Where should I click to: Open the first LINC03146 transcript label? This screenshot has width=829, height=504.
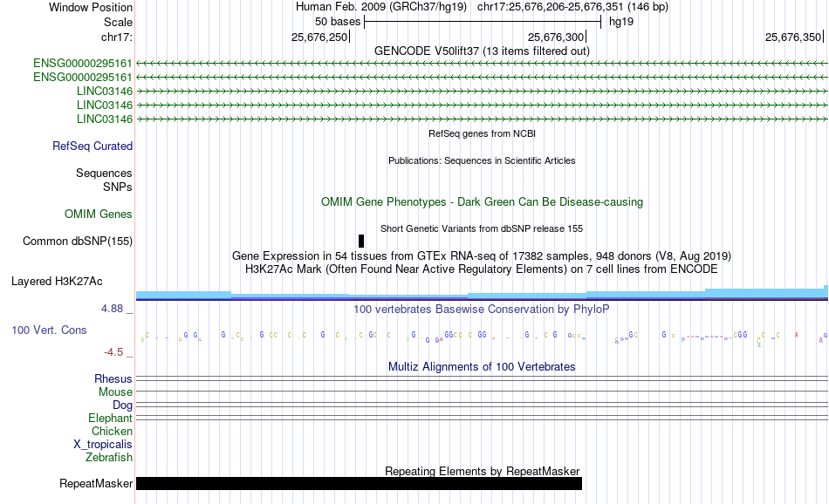click(105, 91)
